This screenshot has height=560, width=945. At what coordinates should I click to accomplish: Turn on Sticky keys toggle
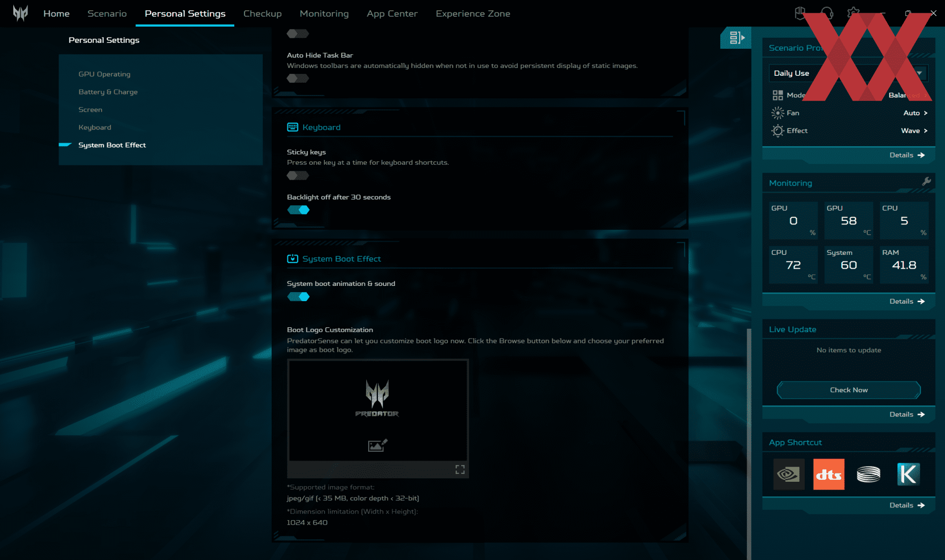point(298,176)
